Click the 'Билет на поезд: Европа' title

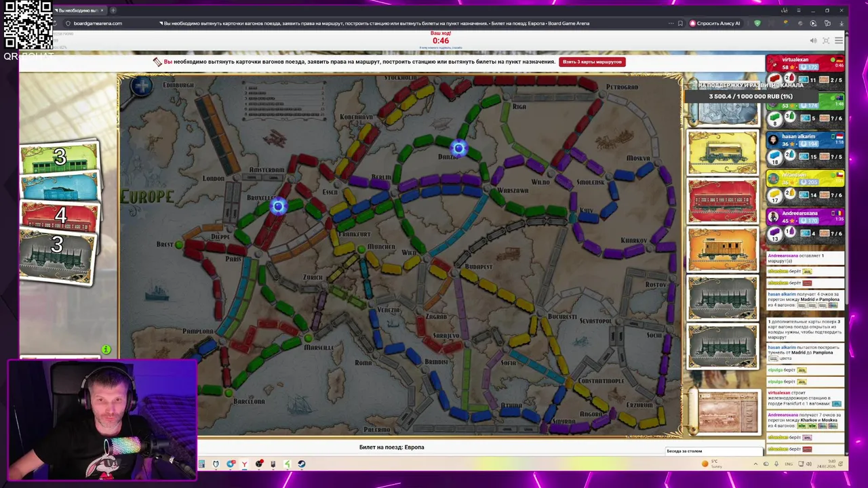pyautogui.click(x=391, y=447)
